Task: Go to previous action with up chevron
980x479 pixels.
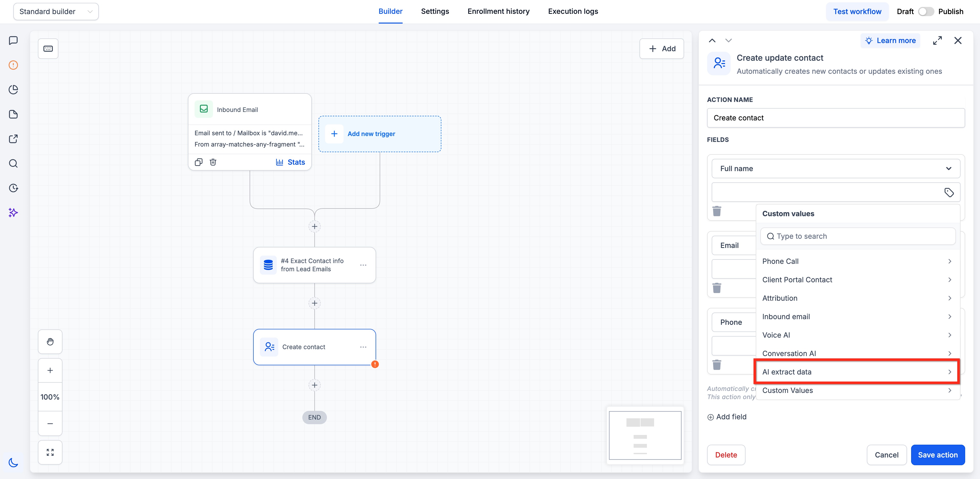Action: (x=712, y=40)
